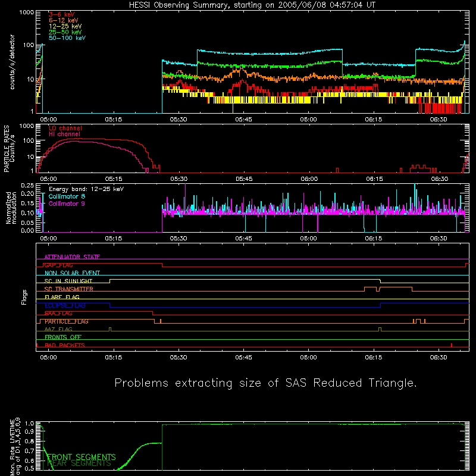Select the FLARE_FLAG label

tap(62, 297)
